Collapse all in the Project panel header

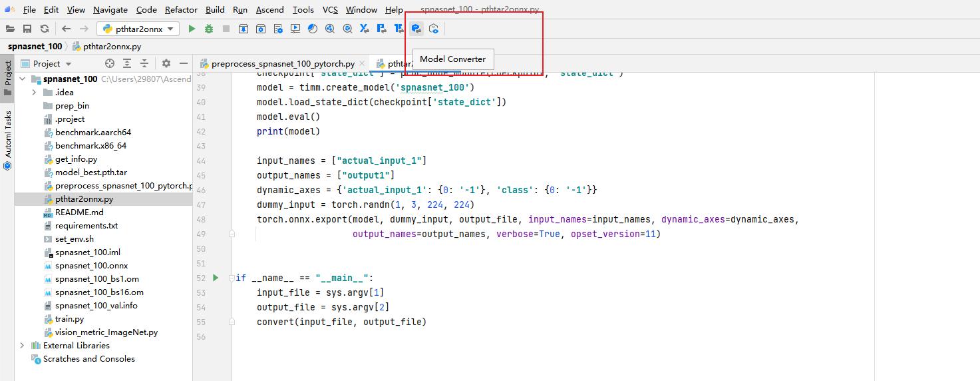point(144,63)
